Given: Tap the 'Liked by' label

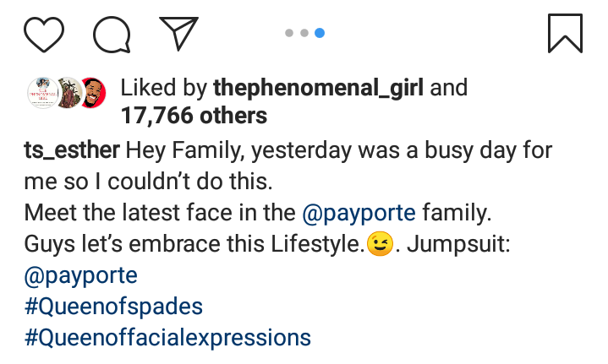Looking at the screenshot, I should coord(165,88).
